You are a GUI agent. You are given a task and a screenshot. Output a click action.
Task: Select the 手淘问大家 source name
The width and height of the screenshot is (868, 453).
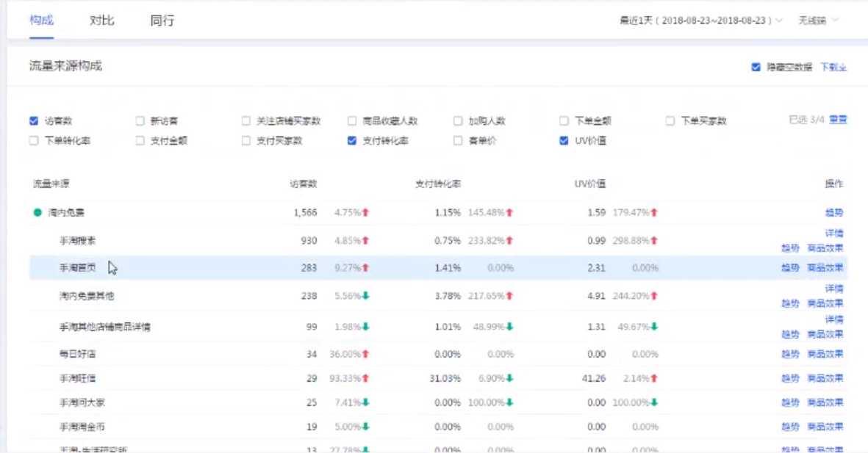(82, 402)
